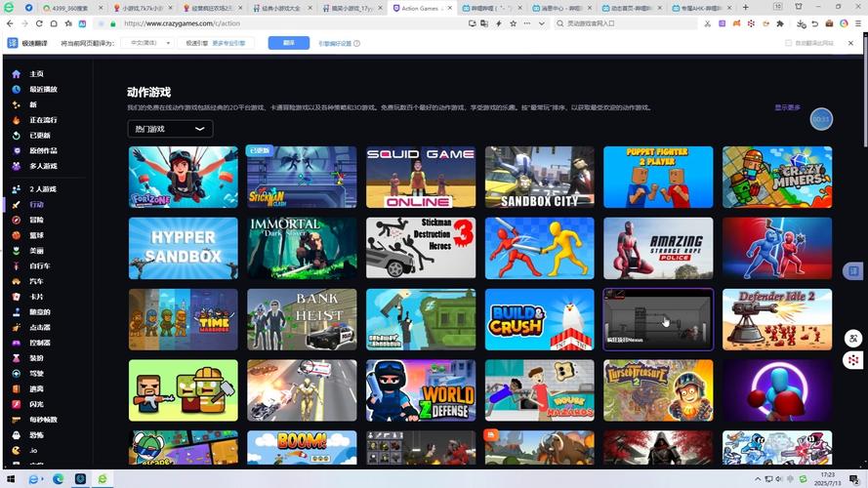868x488 pixels.
Task: Open the 篮球 basketball category icon
Action: (17, 235)
